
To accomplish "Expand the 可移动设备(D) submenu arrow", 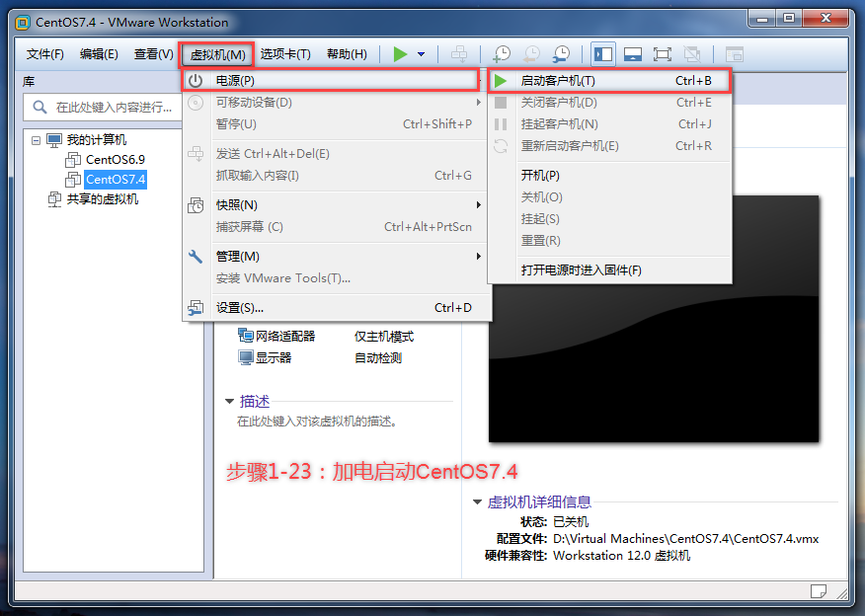I will (x=478, y=103).
